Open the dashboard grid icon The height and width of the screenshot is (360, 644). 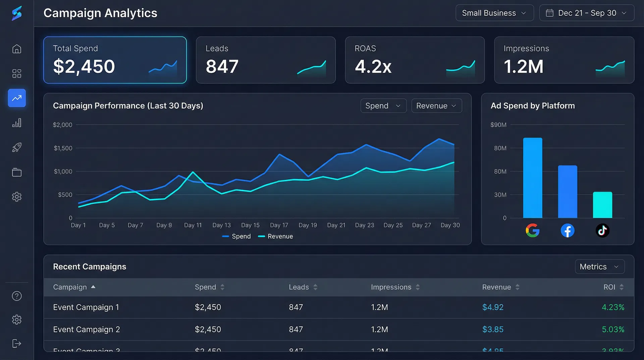coord(17,74)
